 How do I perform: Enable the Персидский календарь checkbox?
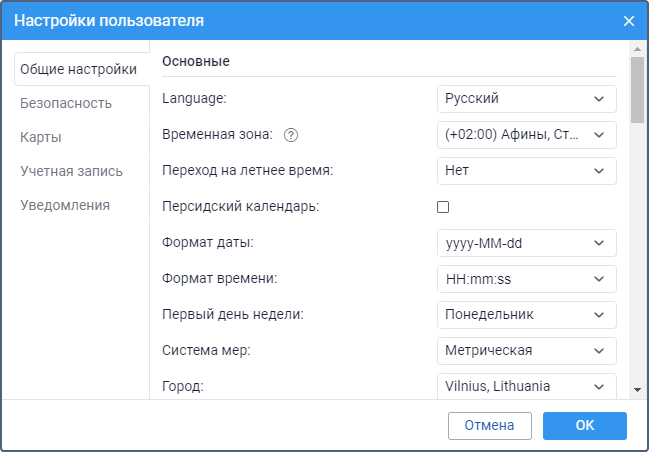[x=443, y=207]
